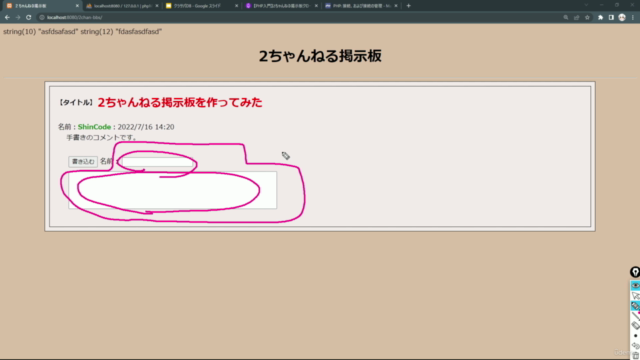Clear all annotations with the trash icon
This screenshot has height=360, width=640.
(x=635, y=356)
